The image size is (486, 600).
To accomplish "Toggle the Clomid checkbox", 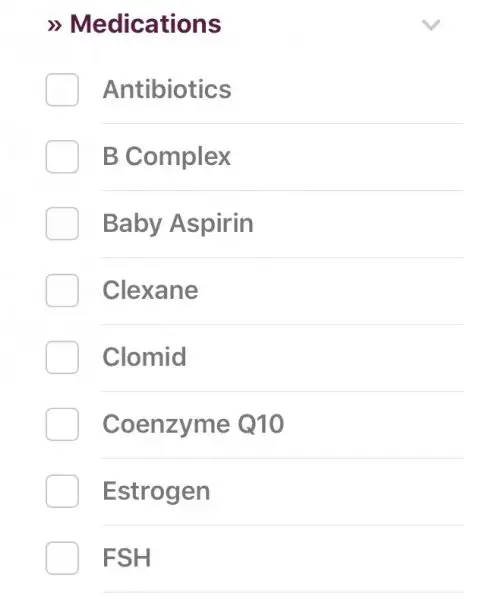I will [62, 357].
